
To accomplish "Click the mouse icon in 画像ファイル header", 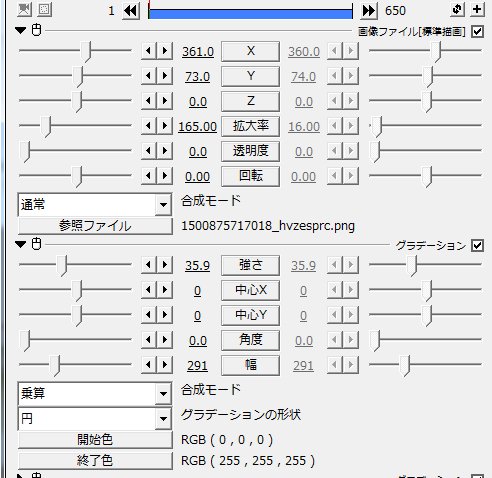I will [x=36, y=30].
